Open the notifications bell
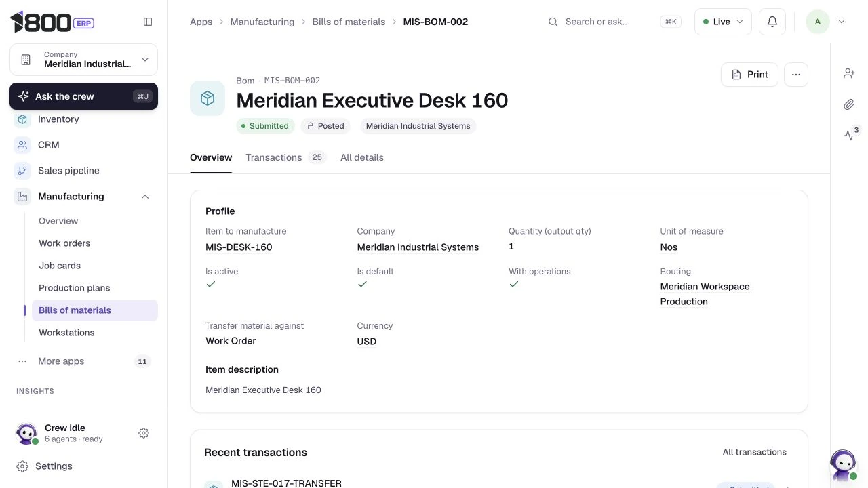Viewport: 868px width, 488px height. [x=772, y=22]
